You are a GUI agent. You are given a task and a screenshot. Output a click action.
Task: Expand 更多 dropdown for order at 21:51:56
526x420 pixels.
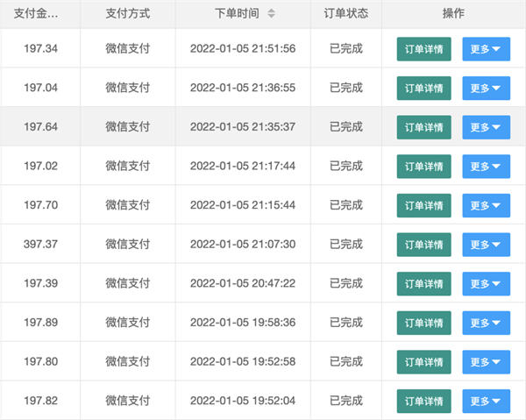(486, 49)
